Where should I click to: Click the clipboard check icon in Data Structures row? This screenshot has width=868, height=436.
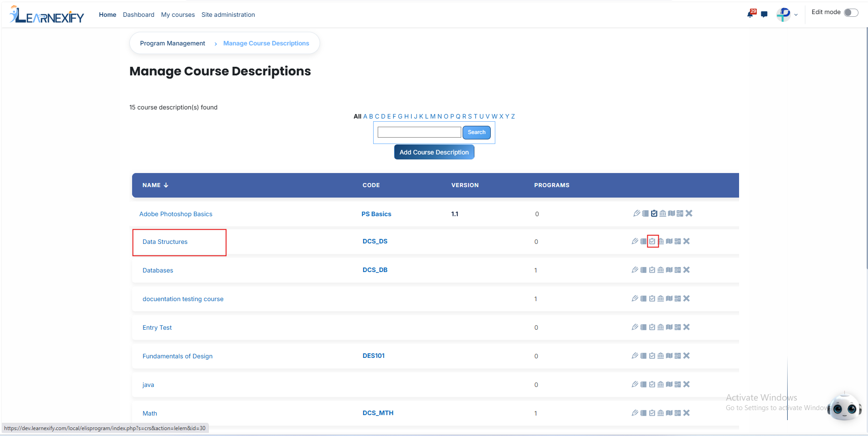point(652,241)
